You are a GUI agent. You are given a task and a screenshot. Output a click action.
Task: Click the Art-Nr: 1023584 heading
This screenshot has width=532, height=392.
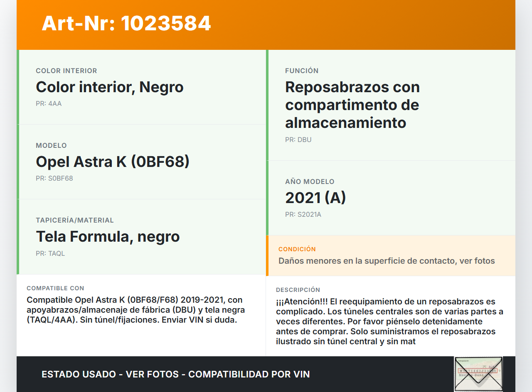click(126, 23)
